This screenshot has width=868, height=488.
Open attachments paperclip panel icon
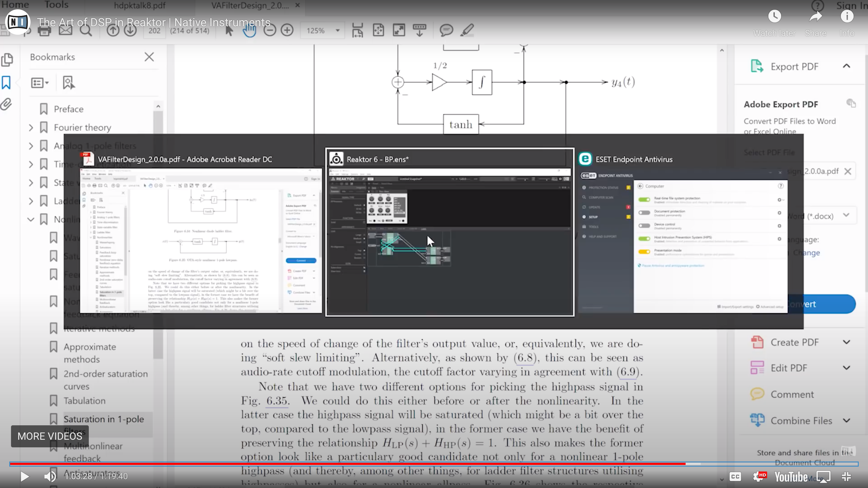tap(6, 104)
